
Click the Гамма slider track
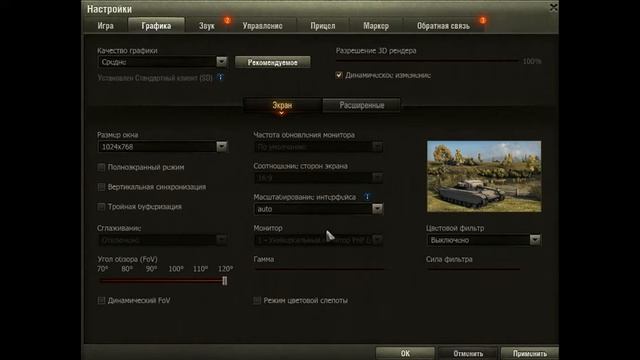[x=319, y=269]
